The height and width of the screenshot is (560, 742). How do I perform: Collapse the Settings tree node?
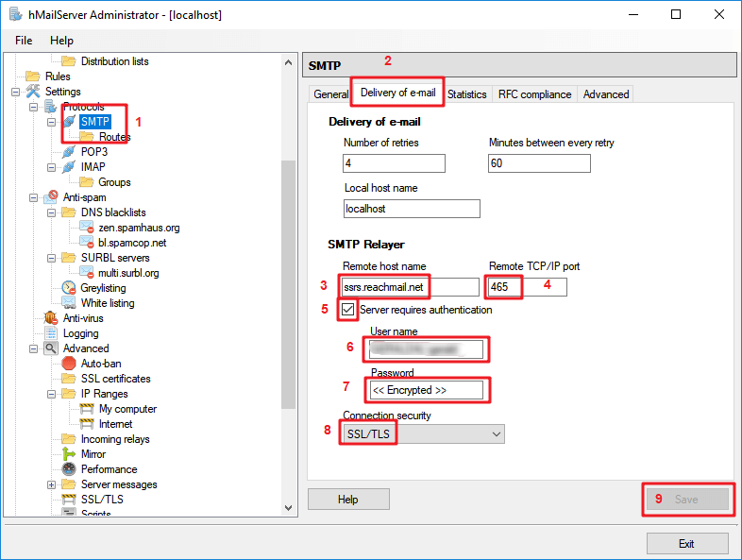16,92
